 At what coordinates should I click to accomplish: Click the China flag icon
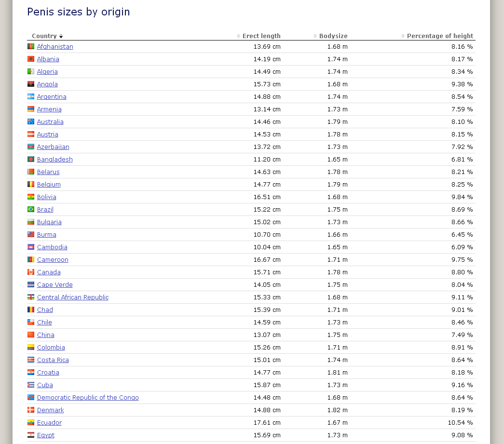(x=31, y=335)
